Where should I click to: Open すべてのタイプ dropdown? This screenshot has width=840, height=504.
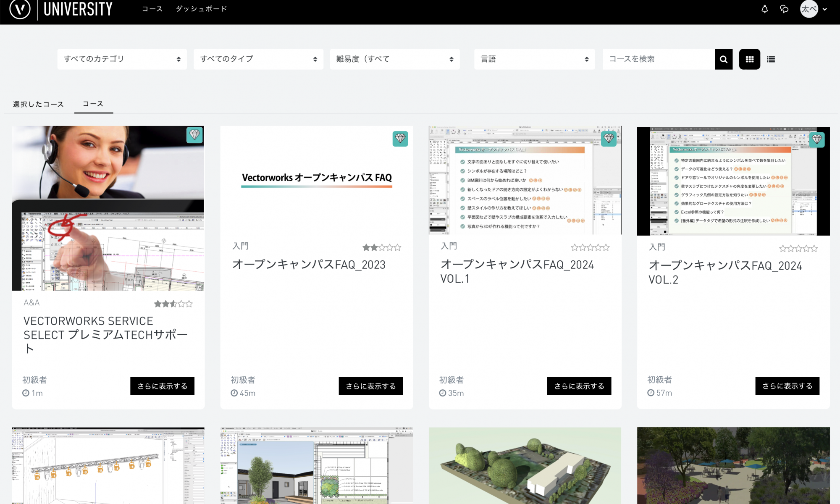tap(258, 59)
